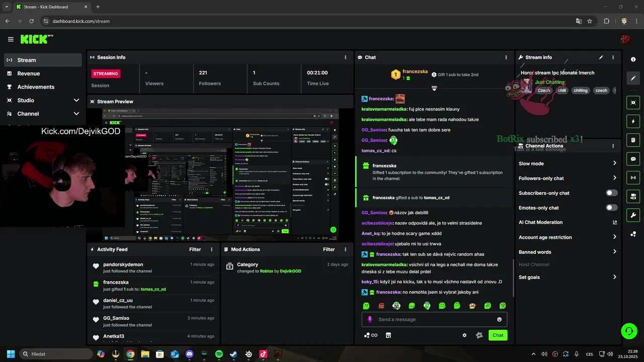Select Stream - Kick Dashboard browser tab
This screenshot has height=362, width=644.
click(52, 7)
